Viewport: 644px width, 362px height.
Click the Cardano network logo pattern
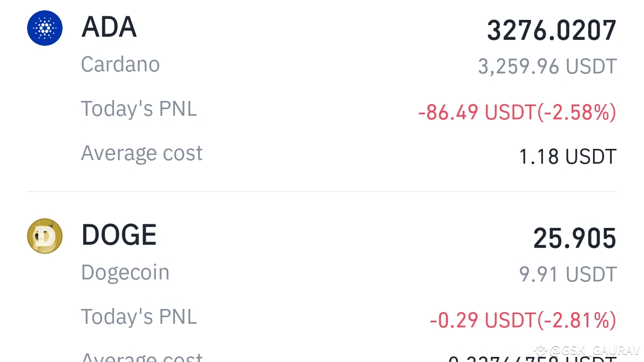coord(45,28)
